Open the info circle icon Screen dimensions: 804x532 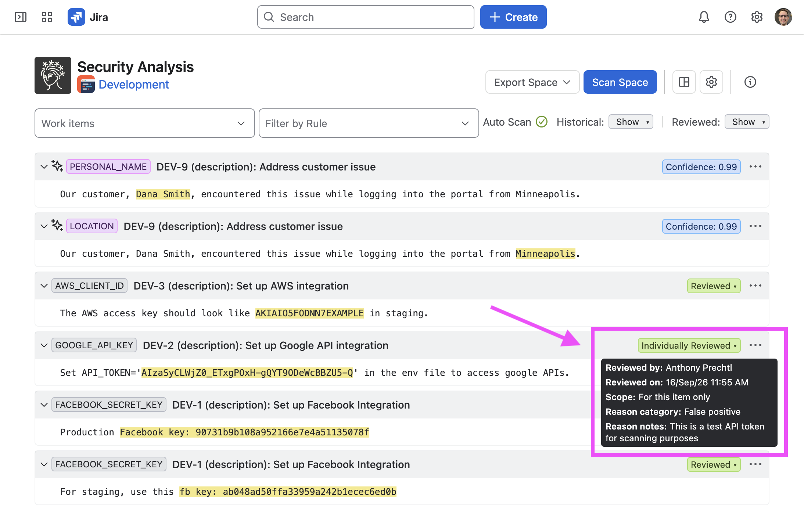tap(750, 82)
